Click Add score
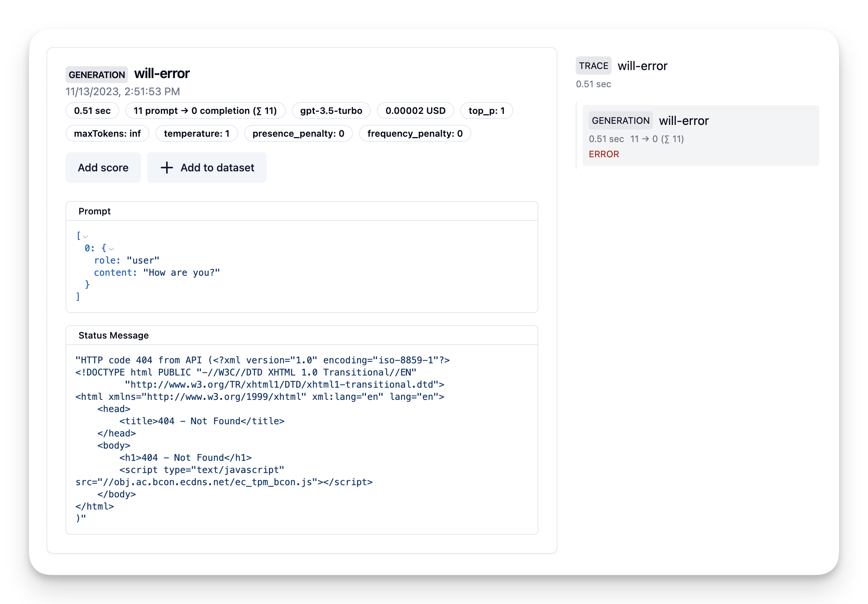This screenshot has height=604, width=868. point(103,168)
